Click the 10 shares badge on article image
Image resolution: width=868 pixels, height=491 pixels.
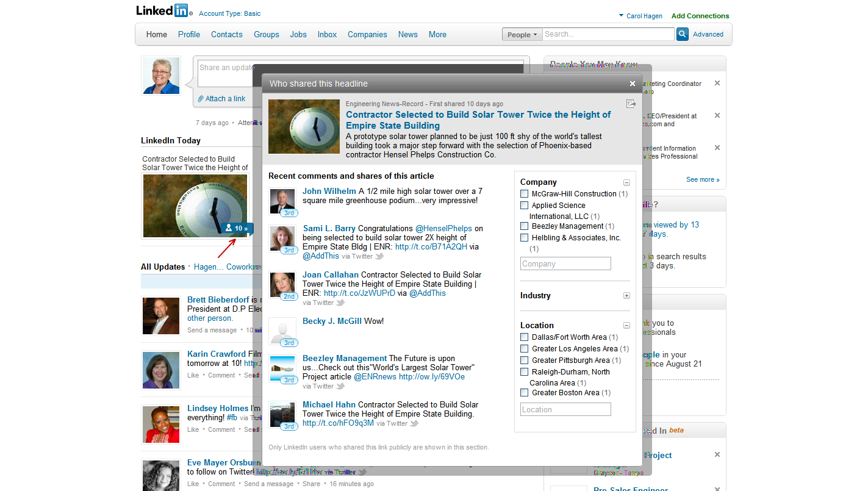[237, 228]
